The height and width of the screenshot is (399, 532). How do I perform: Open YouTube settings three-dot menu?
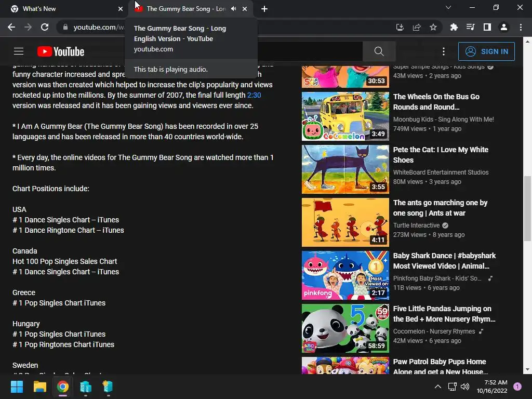(444, 51)
